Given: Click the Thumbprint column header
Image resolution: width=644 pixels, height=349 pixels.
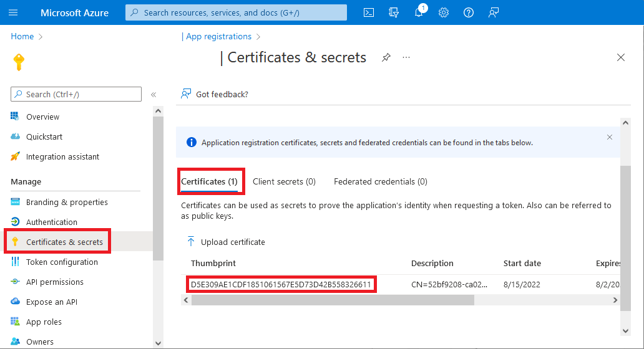Looking at the screenshot, I should [213, 263].
